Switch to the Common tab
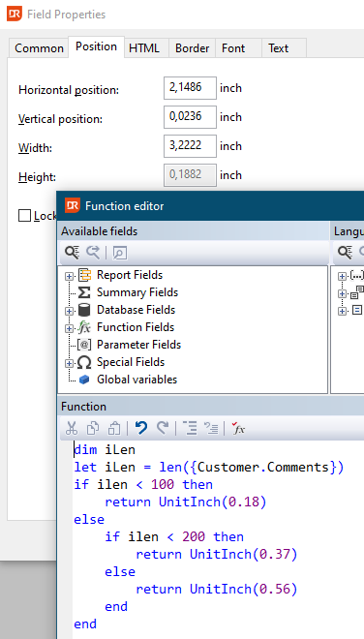This screenshot has width=364, height=639. (x=39, y=48)
